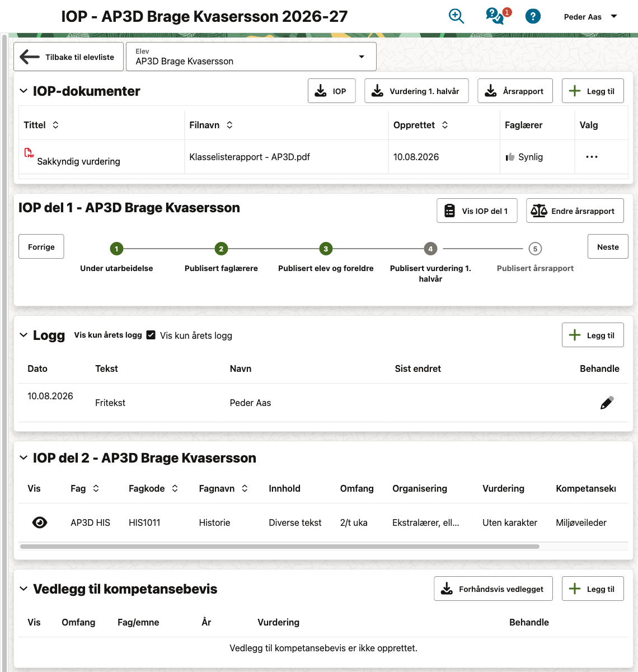Sort by Opprettet column
This screenshot has width=638, height=672.
pyautogui.click(x=445, y=125)
